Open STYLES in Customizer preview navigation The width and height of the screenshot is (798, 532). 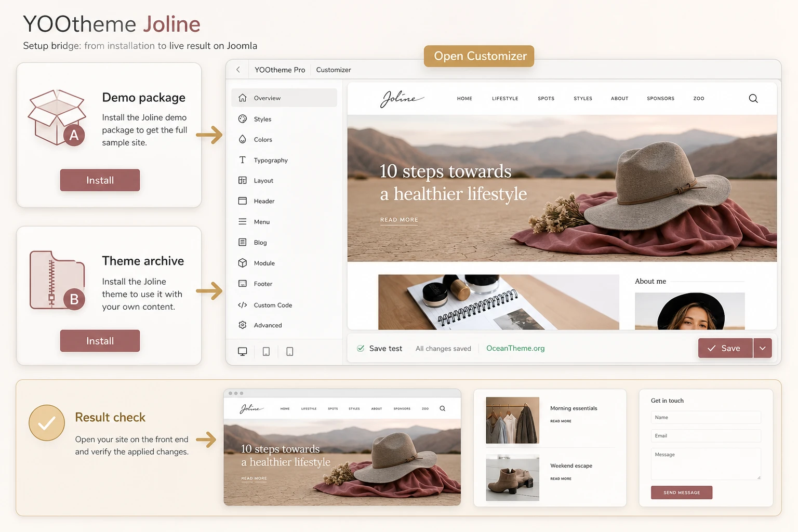583,98
